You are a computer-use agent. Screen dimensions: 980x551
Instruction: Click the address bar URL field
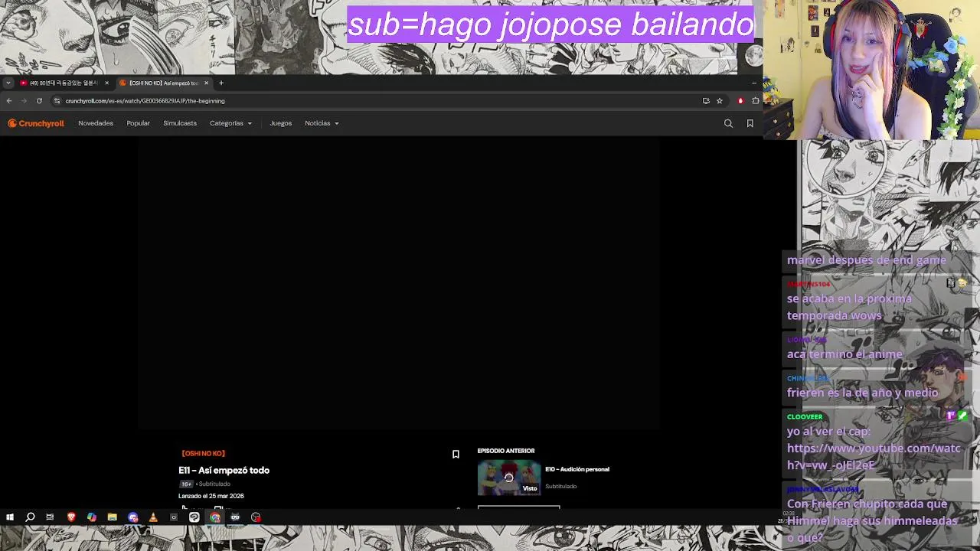pos(375,101)
